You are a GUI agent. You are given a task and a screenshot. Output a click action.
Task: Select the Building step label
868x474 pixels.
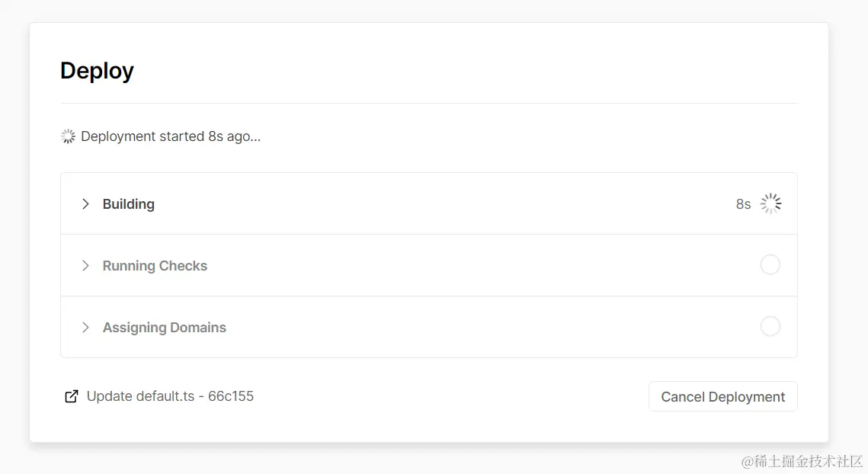129,204
